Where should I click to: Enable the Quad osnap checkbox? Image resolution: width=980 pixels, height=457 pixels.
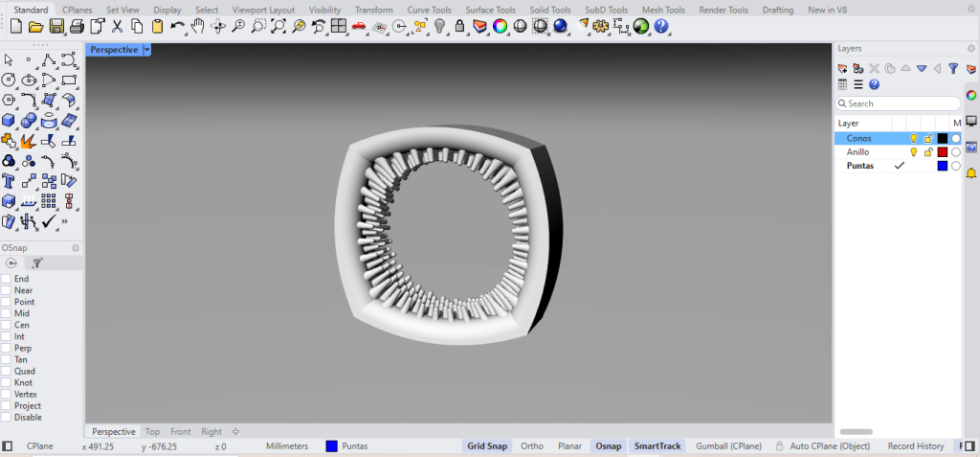tap(7, 371)
